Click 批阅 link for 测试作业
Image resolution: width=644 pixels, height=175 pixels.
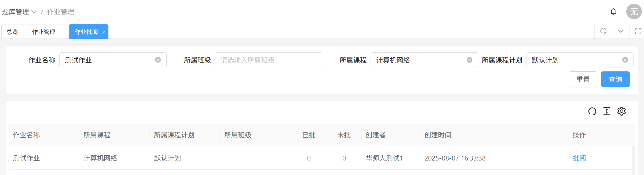[x=579, y=158]
